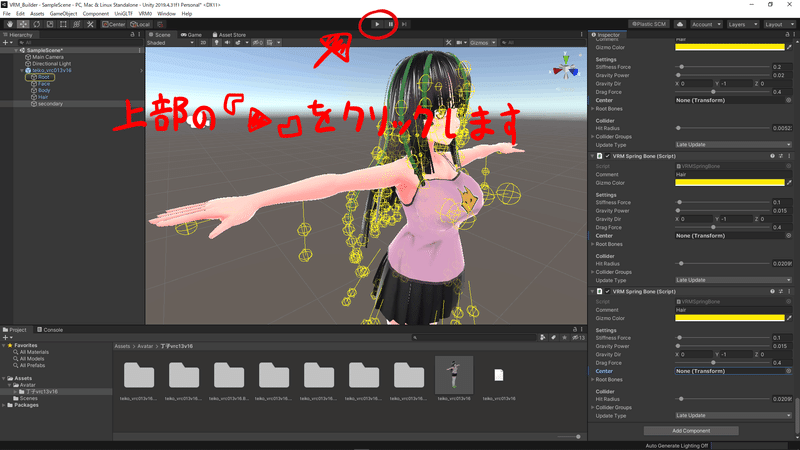Select Main Camera in Hierarchy
Viewport: 800px width, 450px height.
(47, 57)
